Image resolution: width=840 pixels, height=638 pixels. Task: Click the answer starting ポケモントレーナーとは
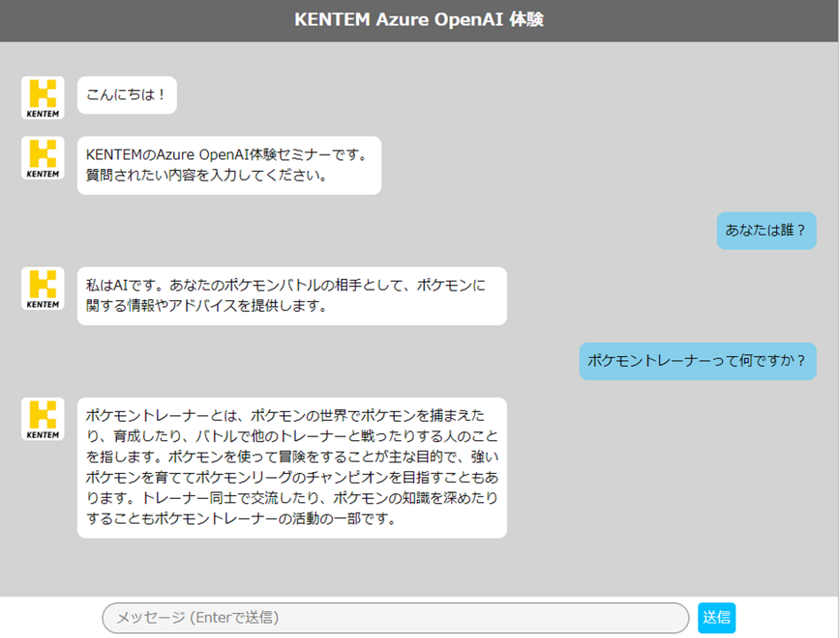pos(292,468)
